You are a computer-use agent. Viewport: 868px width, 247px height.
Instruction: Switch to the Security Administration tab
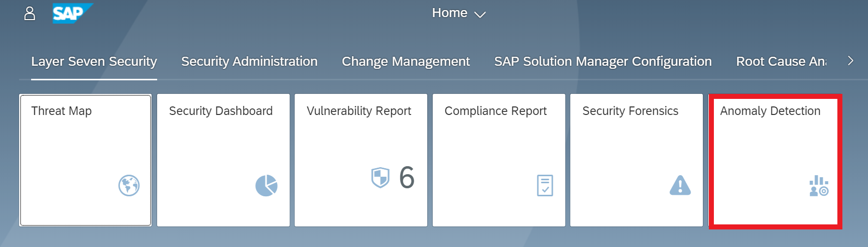pyautogui.click(x=249, y=61)
